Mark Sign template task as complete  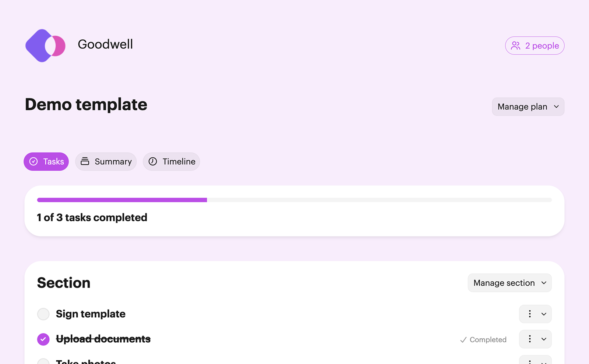(43, 314)
